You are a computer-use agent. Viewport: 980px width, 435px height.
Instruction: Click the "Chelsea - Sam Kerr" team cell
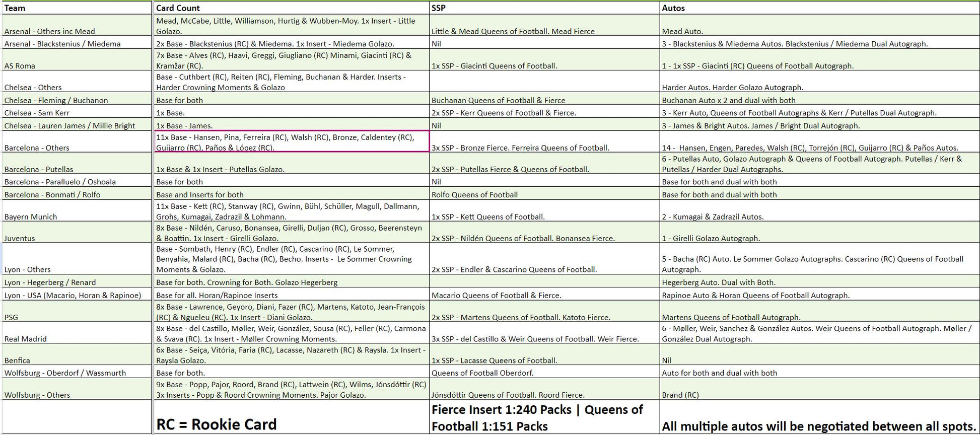[x=77, y=113]
